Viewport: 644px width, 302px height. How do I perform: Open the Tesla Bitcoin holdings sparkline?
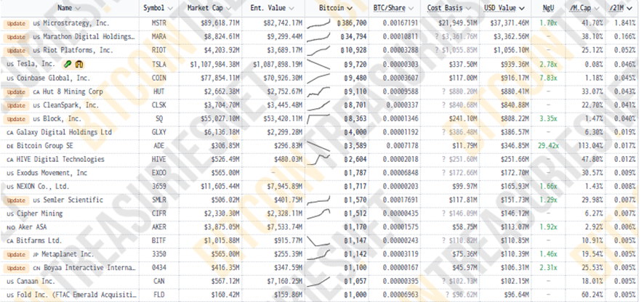tap(318, 64)
